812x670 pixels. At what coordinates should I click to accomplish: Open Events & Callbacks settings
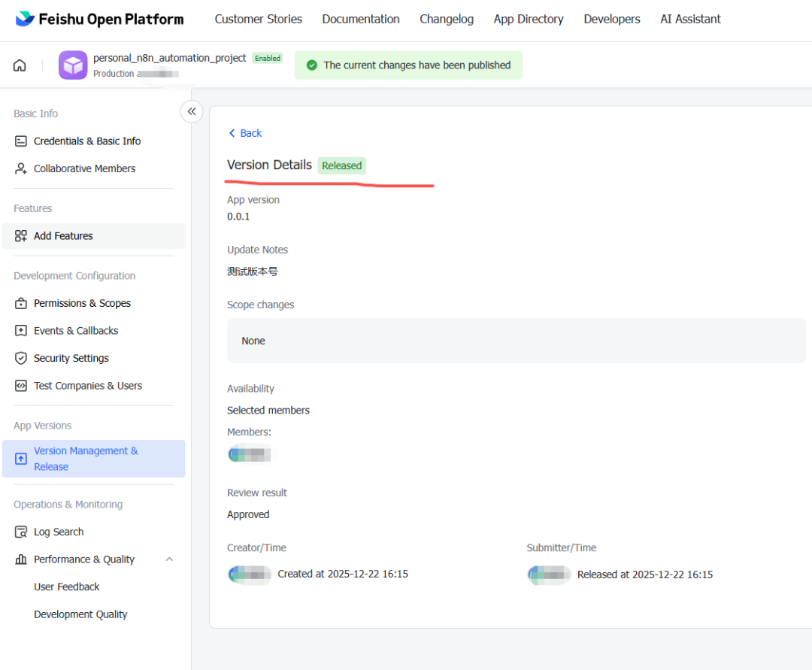point(75,331)
